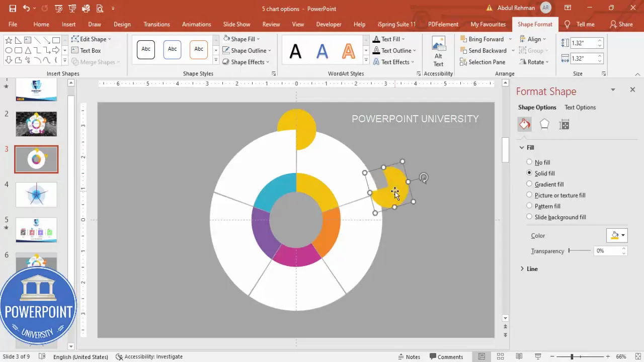
Task: Select the orange outline WordArt style
Action: coord(348,51)
